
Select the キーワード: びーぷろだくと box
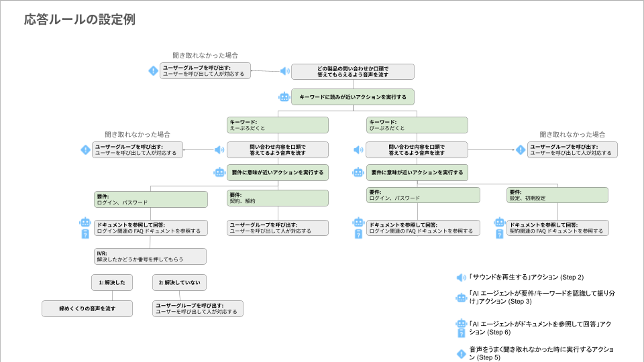coord(417,125)
